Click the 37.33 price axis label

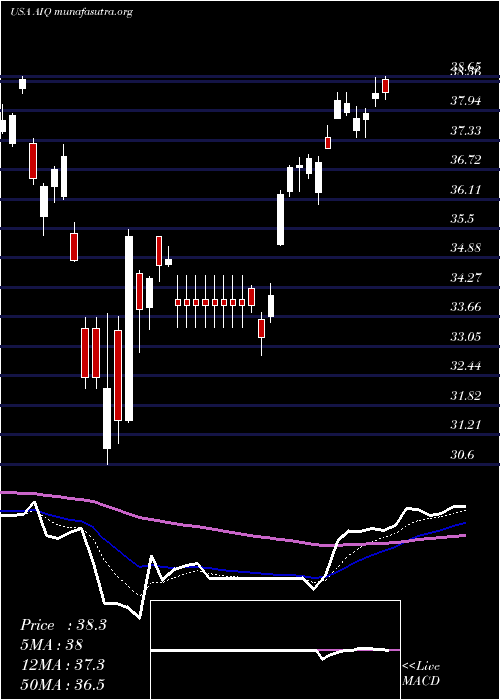click(x=466, y=131)
